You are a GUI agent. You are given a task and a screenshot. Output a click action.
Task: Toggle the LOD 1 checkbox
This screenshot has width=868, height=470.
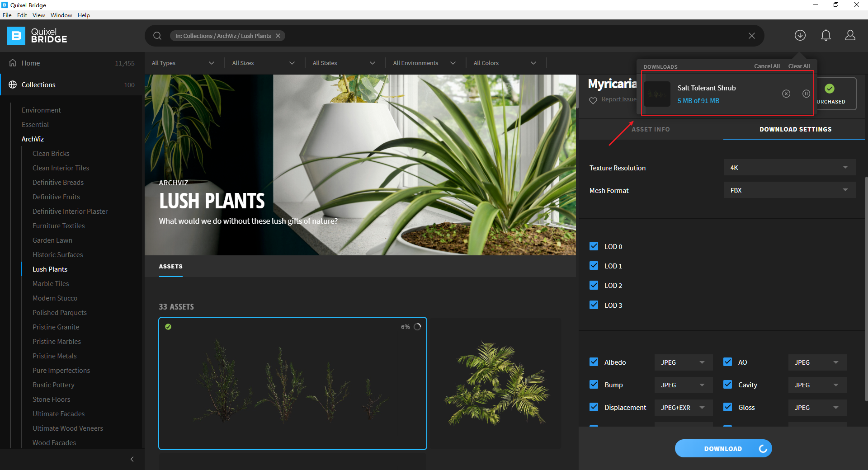tap(594, 266)
